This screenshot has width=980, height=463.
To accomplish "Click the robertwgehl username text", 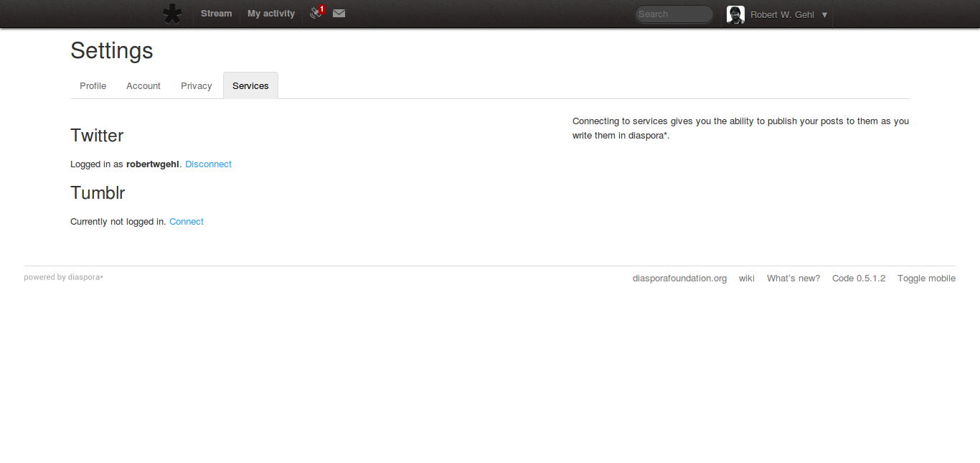I will click(153, 164).
